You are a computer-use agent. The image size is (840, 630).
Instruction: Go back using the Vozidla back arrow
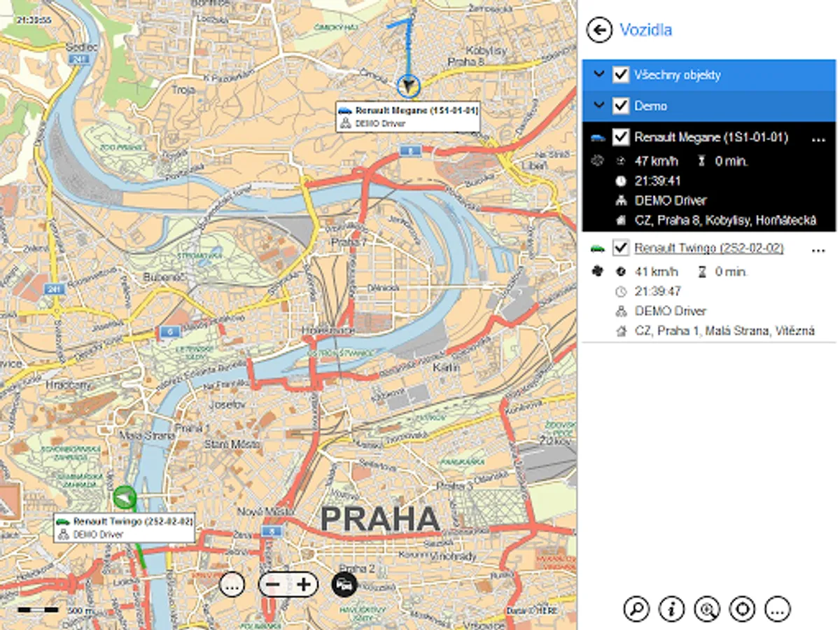600,30
